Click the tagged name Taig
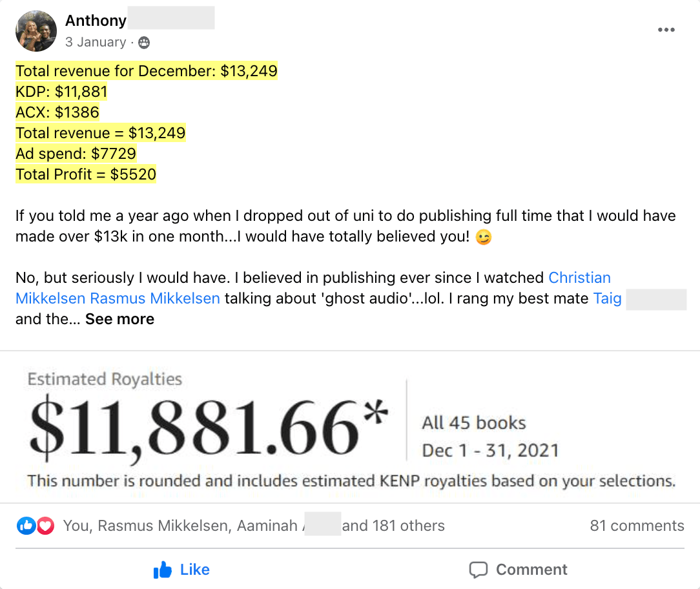 [607, 298]
